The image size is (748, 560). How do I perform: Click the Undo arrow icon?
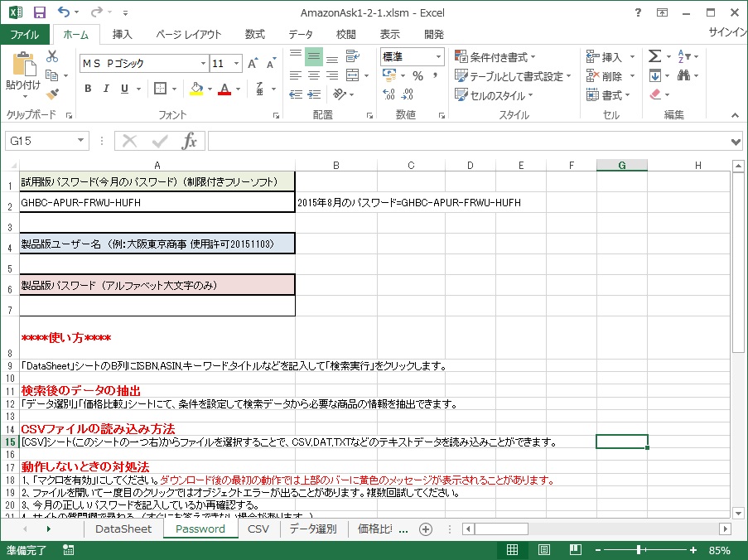pos(64,12)
